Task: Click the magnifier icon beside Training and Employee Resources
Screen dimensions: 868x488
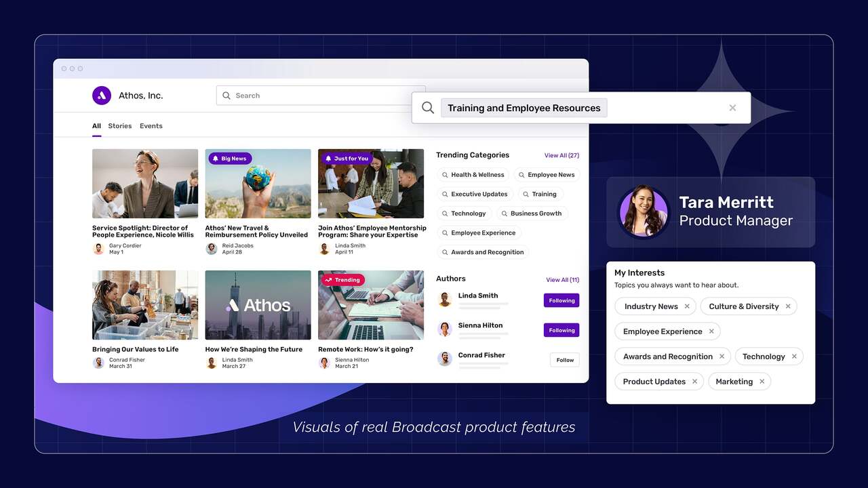Action: click(x=428, y=108)
